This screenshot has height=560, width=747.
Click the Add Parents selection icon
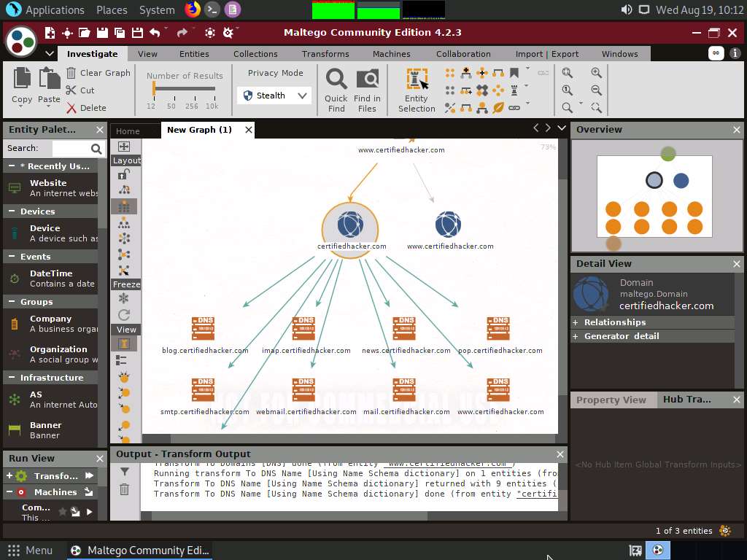pos(466,73)
